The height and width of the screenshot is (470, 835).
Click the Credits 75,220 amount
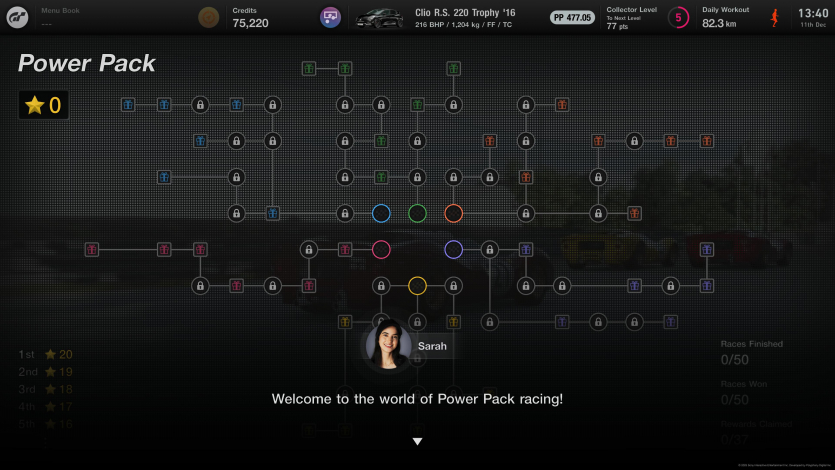pyautogui.click(x=250, y=23)
